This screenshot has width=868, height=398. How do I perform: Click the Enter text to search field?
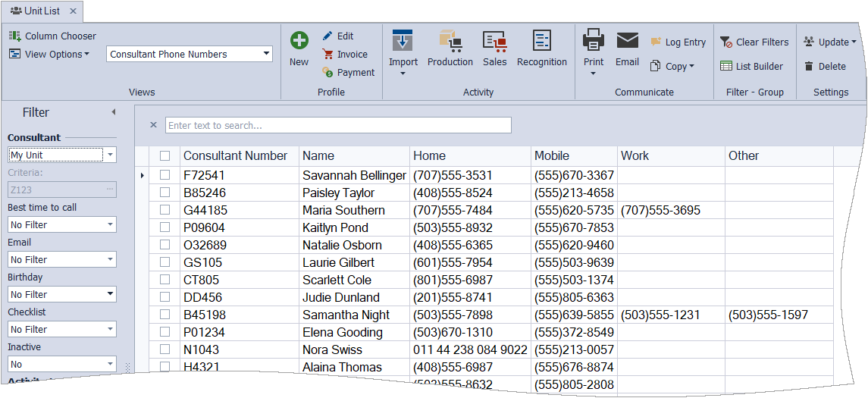click(338, 125)
